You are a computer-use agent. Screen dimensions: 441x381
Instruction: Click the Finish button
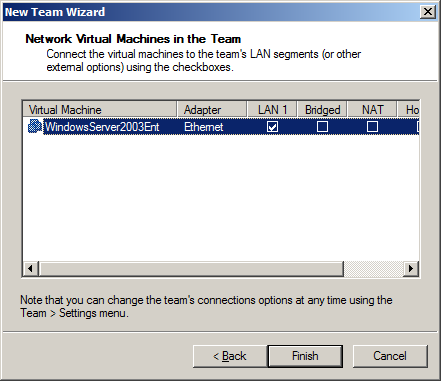[x=305, y=356]
